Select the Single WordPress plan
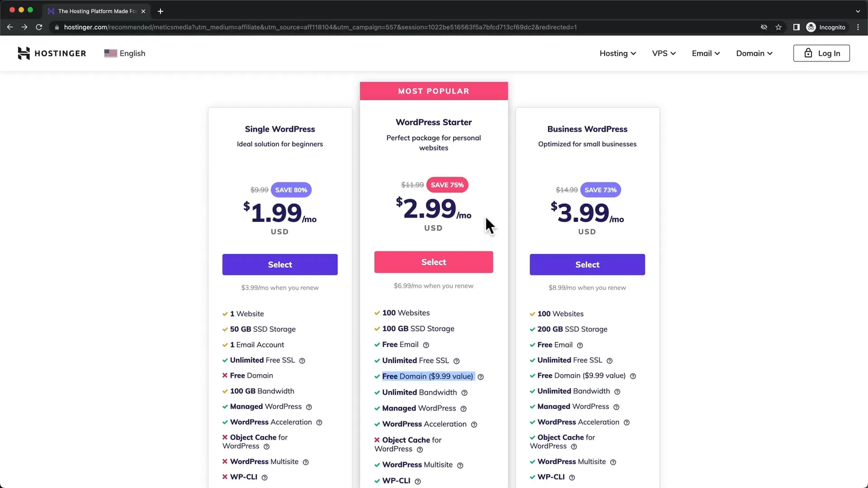 pyautogui.click(x=280, y=265)
